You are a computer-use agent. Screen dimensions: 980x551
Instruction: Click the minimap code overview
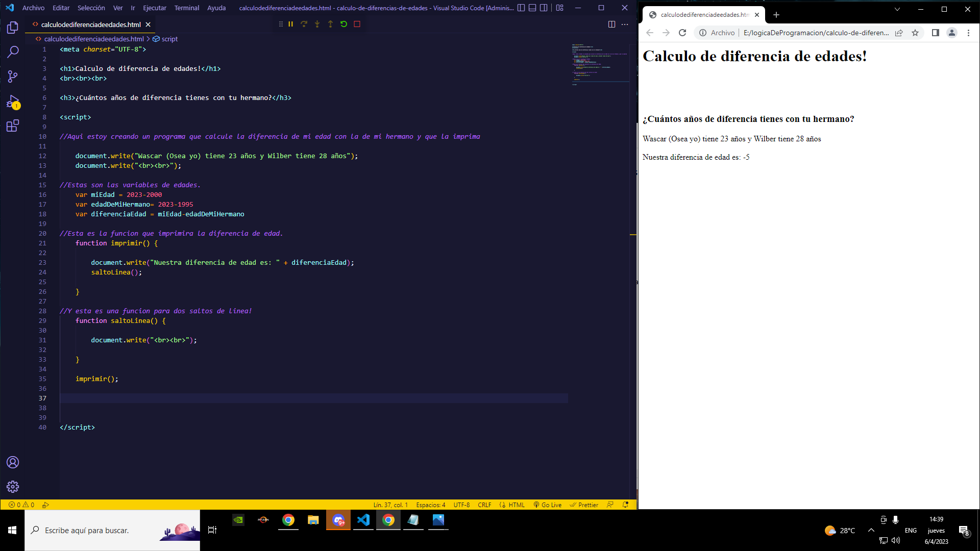coord(600,64)
